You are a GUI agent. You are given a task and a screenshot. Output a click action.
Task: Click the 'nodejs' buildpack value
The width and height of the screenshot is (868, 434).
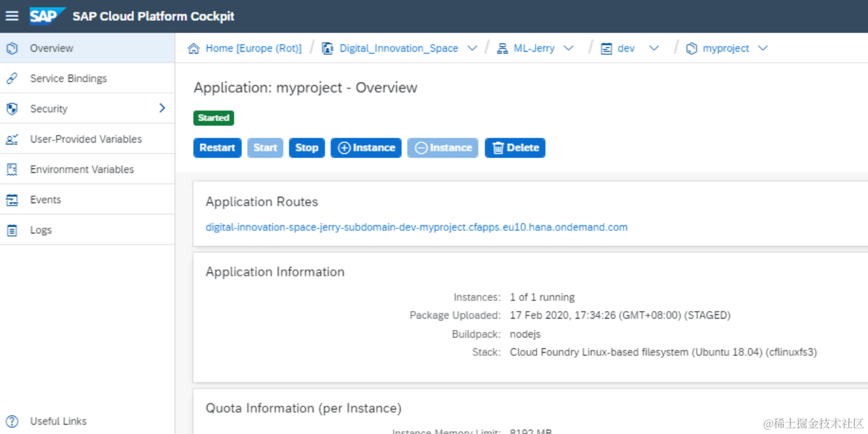tap(525, 334)
